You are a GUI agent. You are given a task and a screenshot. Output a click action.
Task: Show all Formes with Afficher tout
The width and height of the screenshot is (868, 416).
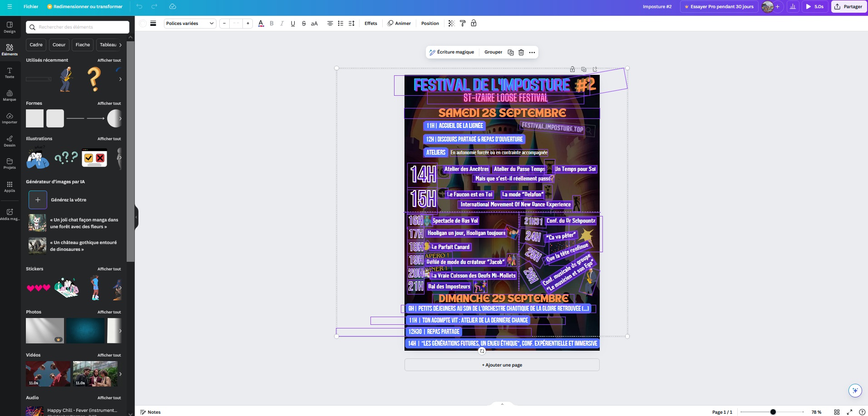click(109, 103)
